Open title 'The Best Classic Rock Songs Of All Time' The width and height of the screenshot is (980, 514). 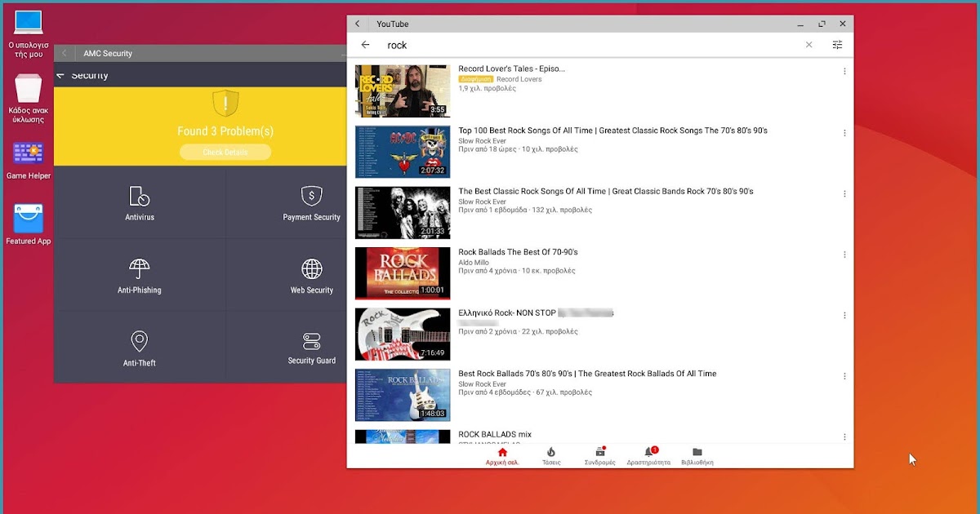tap(606, 192)
